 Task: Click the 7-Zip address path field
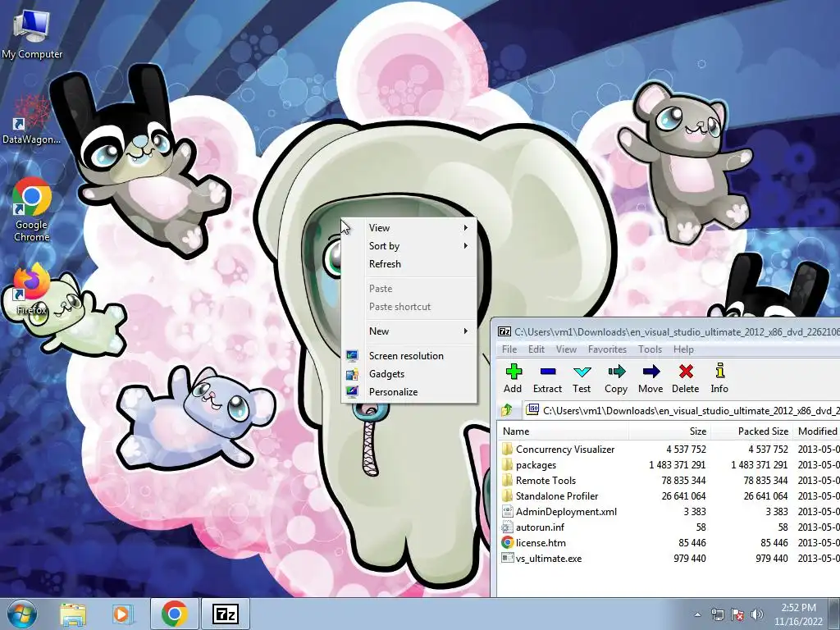click(682, 410)
